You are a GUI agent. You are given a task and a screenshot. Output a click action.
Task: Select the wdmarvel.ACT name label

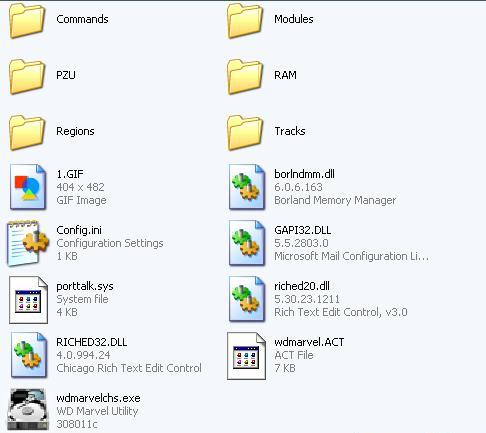[x=309, y=342]
